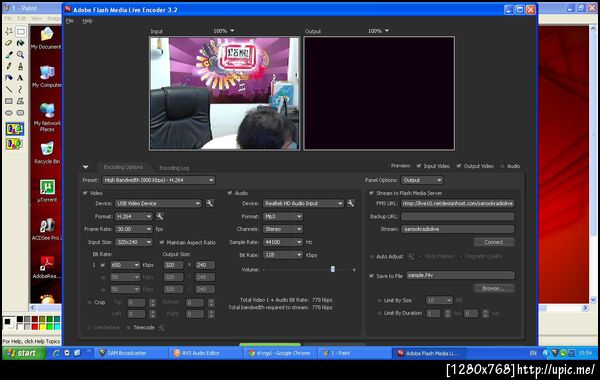Select the Line tool in Paint
The image size is (600, 380).
coord(9,90)
